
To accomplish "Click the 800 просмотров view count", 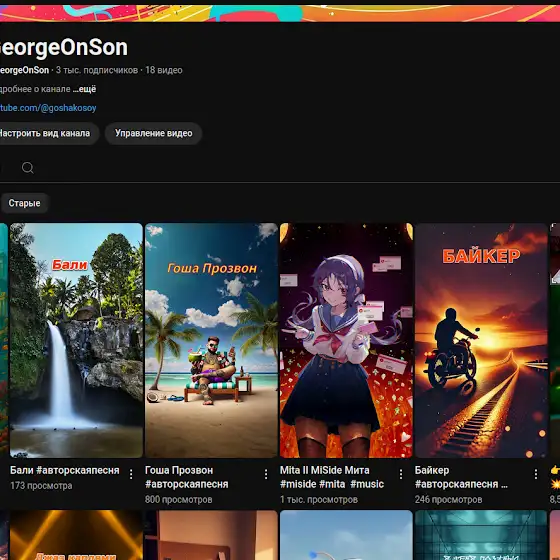I will pos(179,499).
